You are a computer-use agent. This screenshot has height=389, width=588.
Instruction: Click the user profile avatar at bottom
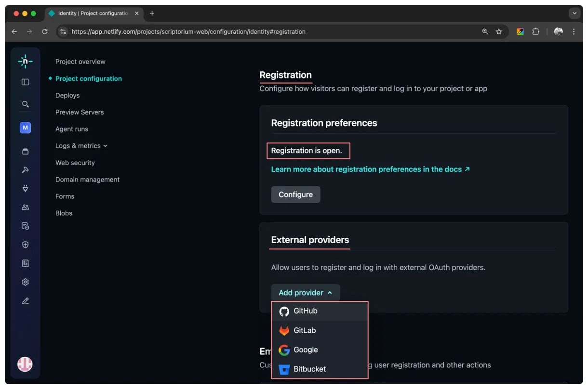(x=25, y=364)
